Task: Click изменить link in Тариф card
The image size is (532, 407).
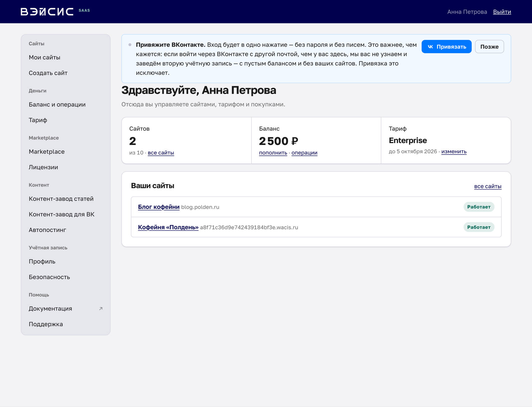Action: tap(454, 151)
